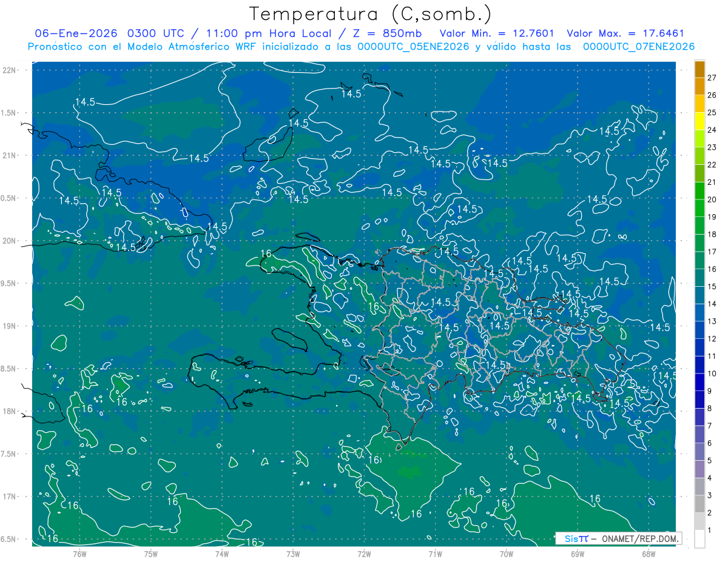This screenshot has width=728, height=562.
Task: Click the "0000UTC_05ENE2026" initialization time text
Action: pos(414,47)
